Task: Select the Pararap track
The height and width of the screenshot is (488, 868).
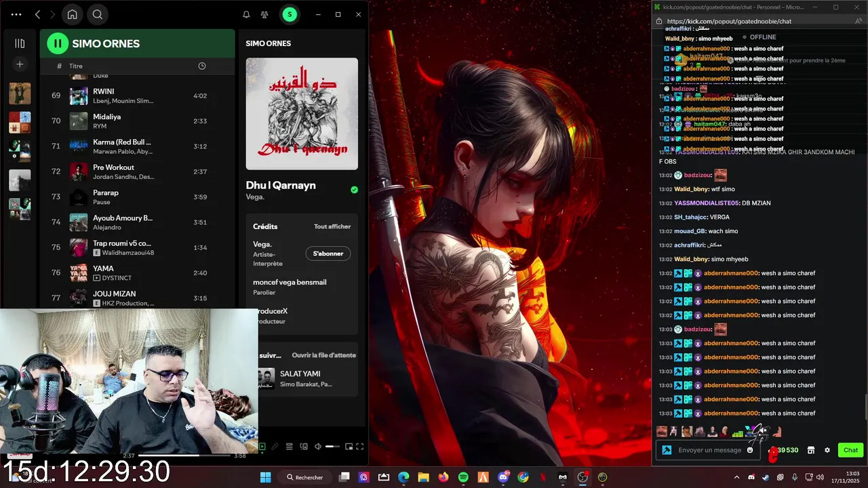Action: click(137, 197)
